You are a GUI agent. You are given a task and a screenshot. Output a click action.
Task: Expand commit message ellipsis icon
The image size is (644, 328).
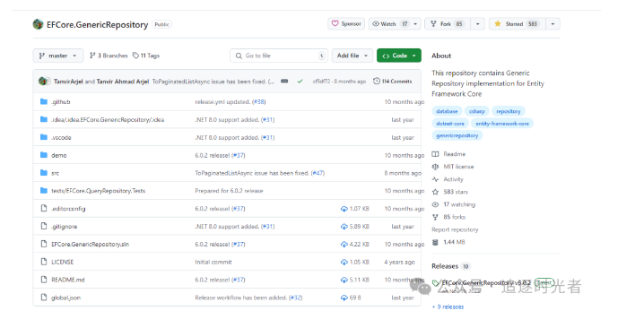click(x=284, y=82)
